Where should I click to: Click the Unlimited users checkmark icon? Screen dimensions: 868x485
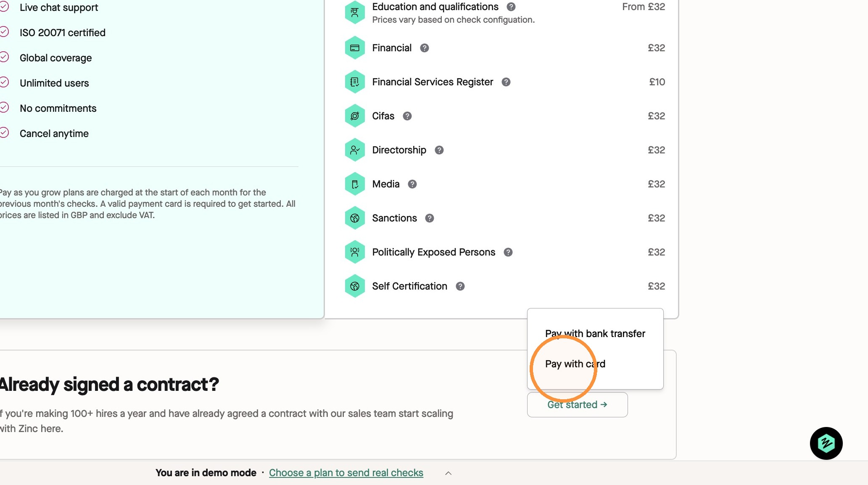point(4,82)
